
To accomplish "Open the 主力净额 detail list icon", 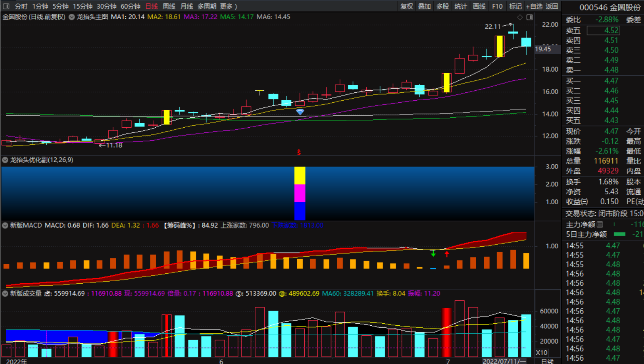I will pyautogui.click(x=600, y=225).
